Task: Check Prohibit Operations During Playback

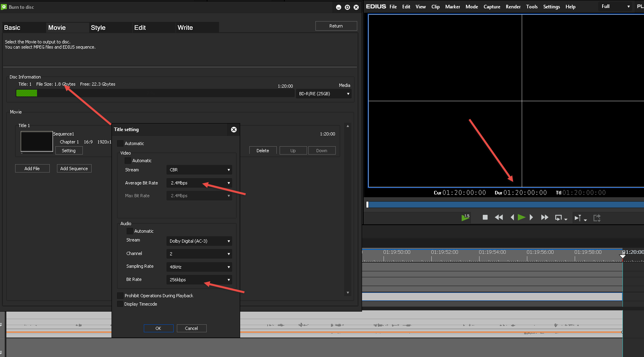Action: pos(120,296)
